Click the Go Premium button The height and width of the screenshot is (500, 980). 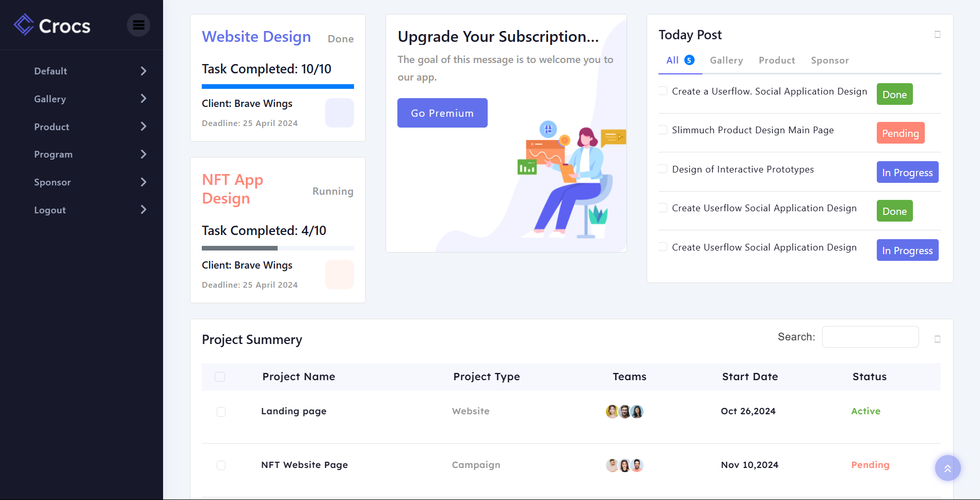[x=442, y=113]
